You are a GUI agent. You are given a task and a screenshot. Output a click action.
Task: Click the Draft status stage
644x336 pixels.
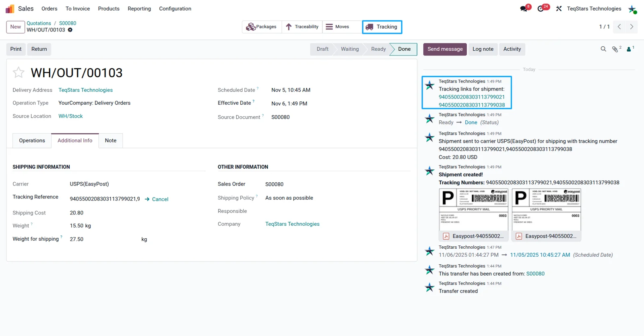pyautogui.click(x=322, y=49)
